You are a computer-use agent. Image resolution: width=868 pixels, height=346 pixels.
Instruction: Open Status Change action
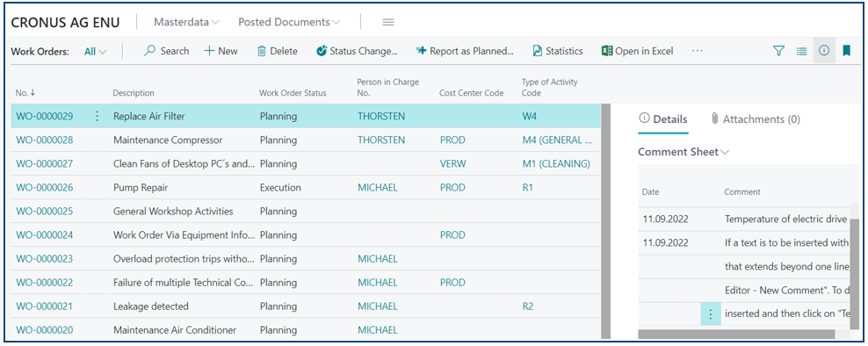point(357,51)
